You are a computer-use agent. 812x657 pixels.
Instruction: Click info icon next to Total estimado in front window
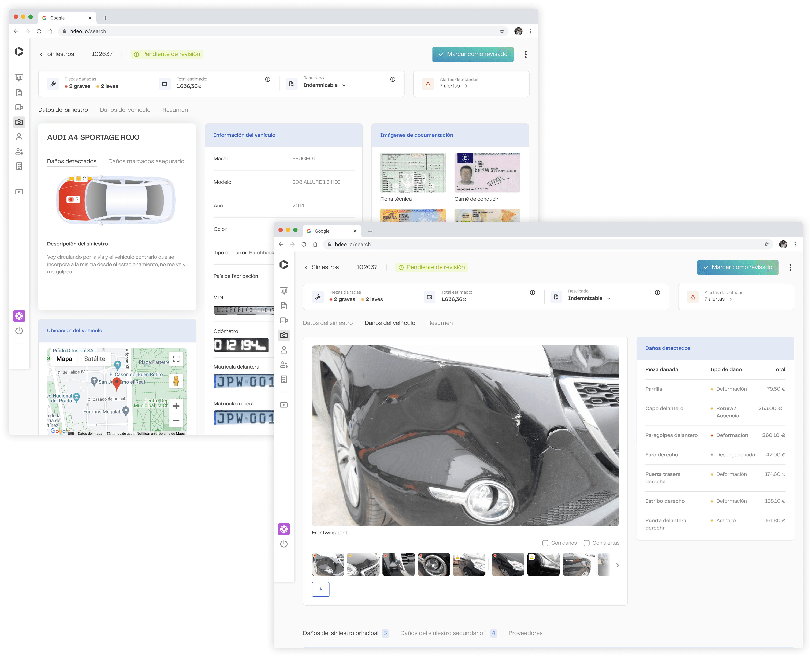tap(532, 292)
